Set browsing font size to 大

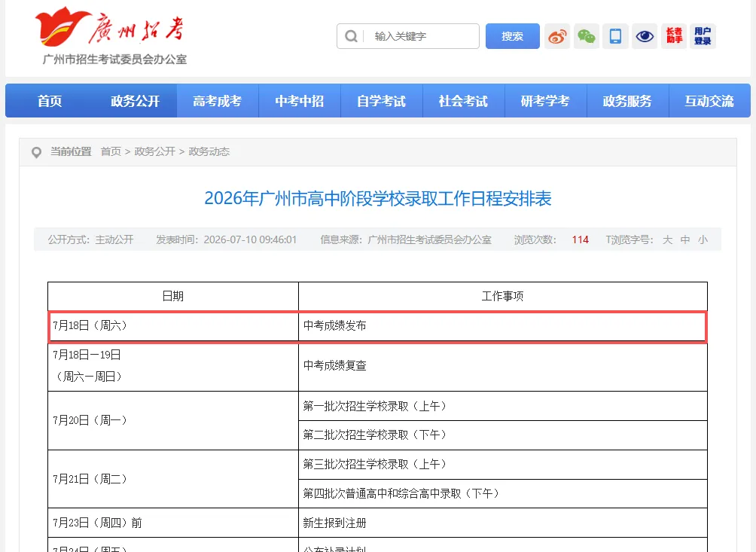[667, 239]
